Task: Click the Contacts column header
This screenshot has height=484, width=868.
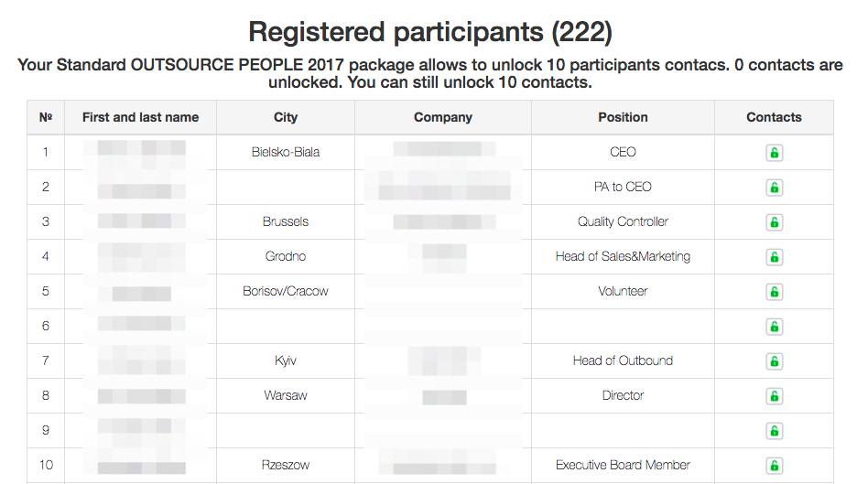Action: [x=774, y=117]
